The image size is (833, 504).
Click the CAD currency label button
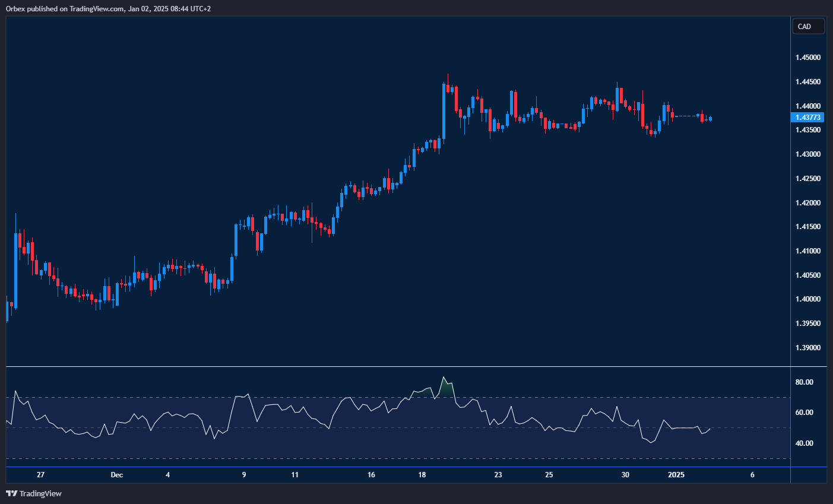[808, 26]
